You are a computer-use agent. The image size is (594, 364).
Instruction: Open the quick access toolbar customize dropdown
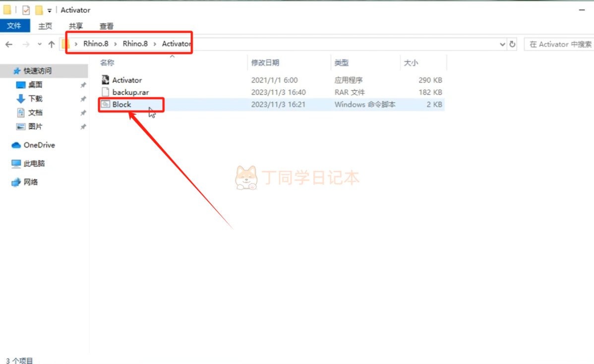pyautogui.click(x=49, y=10)
